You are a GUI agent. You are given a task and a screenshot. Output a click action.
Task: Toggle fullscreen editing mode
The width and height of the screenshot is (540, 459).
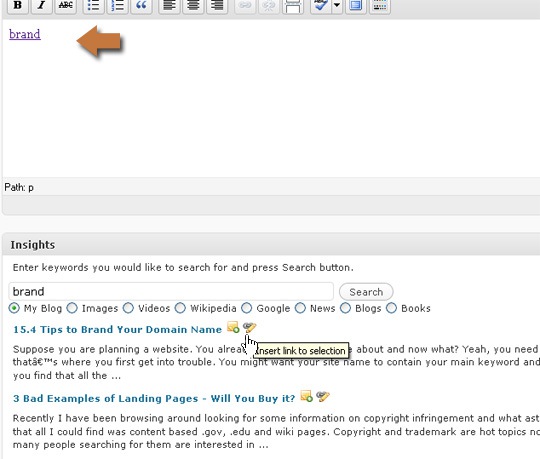[x=356, y=6]
